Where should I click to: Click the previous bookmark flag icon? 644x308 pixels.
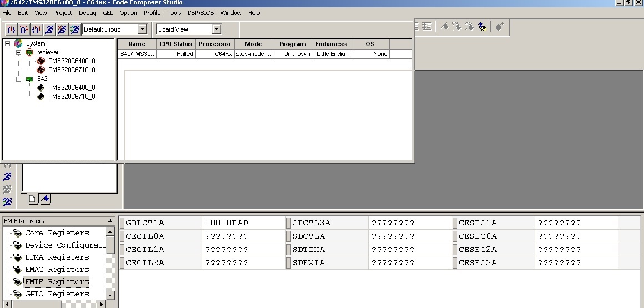[469, 26]
